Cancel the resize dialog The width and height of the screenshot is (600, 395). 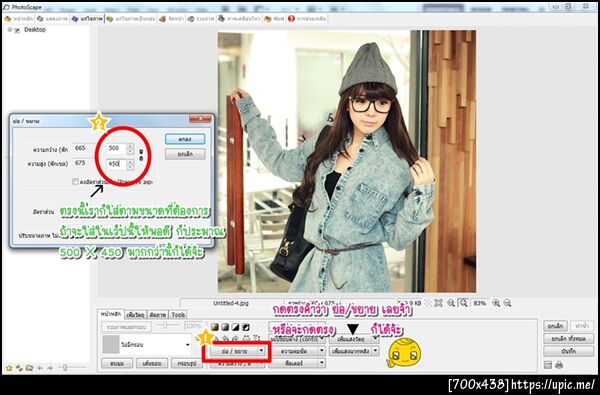185,154
